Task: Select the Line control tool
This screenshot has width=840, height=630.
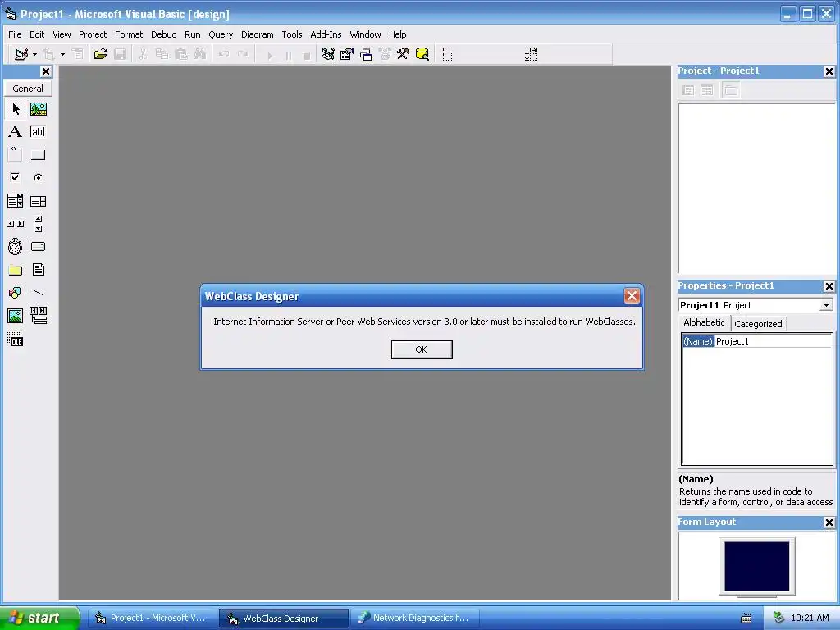Action: (x=38, y=293)
